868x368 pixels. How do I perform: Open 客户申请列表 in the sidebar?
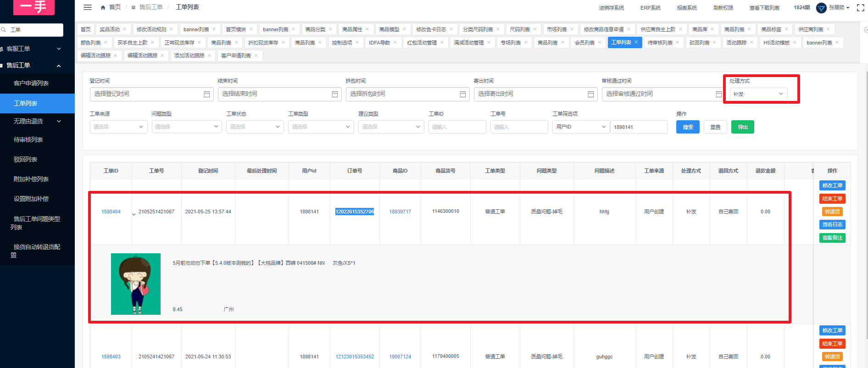point(31,84)
